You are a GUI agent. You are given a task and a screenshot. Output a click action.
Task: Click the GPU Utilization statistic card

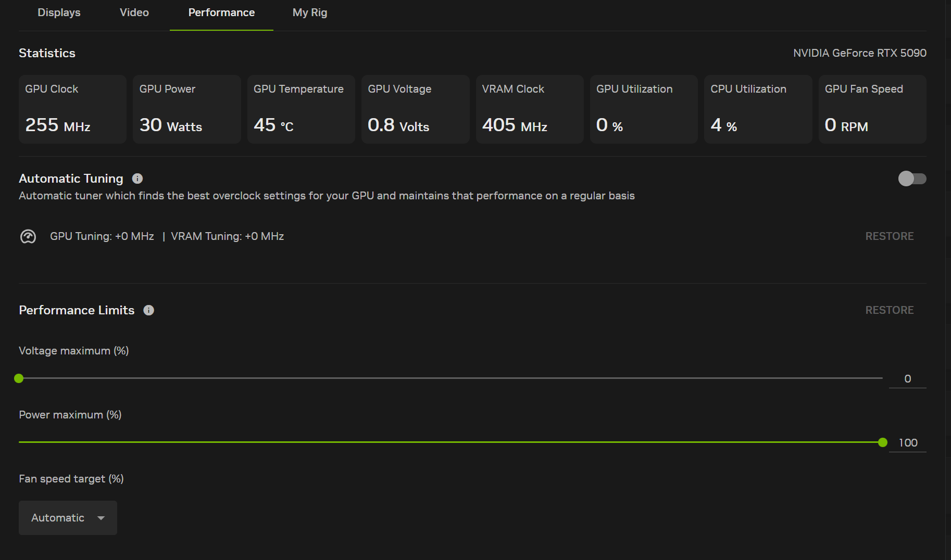coord(644,109)
